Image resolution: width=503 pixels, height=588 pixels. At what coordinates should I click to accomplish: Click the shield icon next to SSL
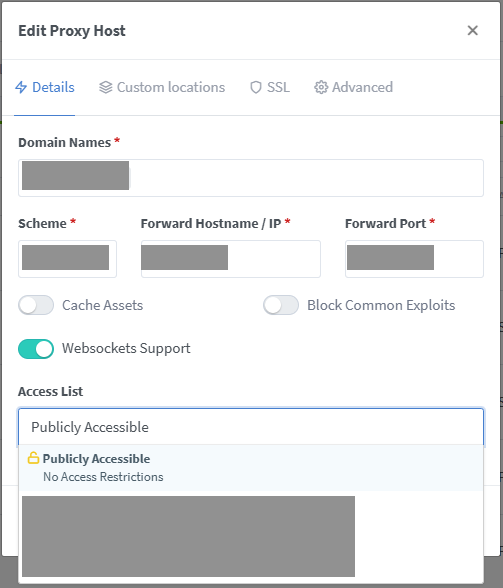tap(256, 87)
